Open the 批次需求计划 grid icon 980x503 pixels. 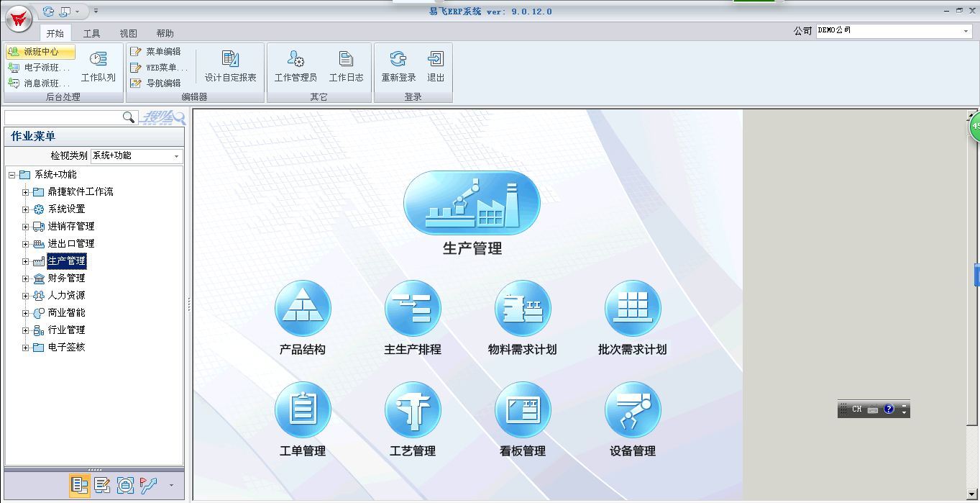[633, 308]
